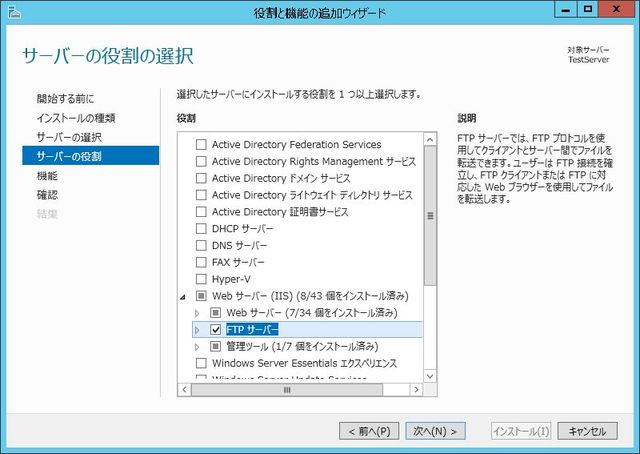
Task: Click the roles list scroll up arrow
Action: pyautogui.click(x=430, y=140)
